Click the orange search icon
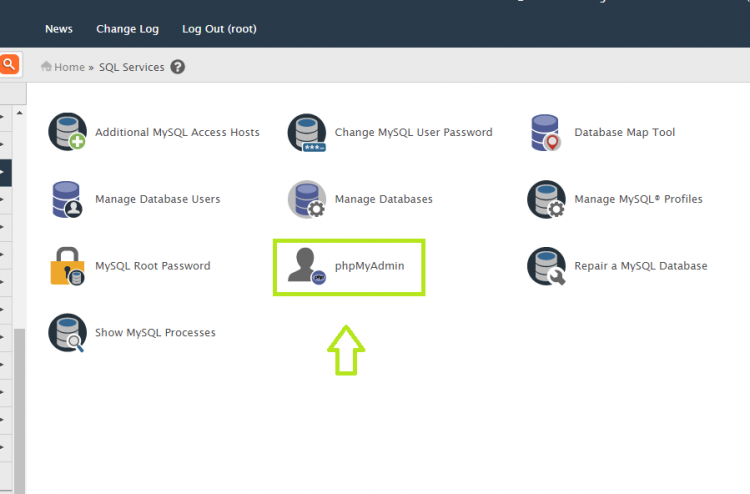This screenshot has width=750, height=494. pos(9,64)
